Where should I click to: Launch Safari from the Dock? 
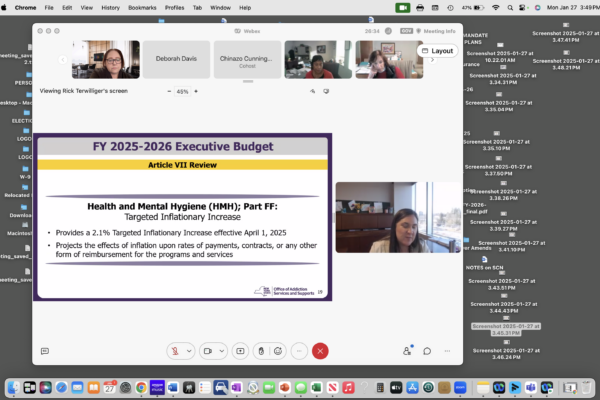point(62,388)
